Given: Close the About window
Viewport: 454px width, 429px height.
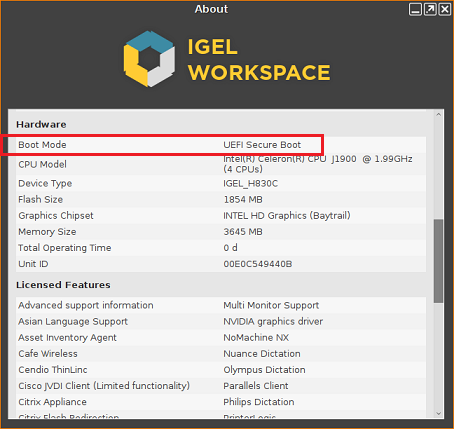Looking at the screenshot, I should tap(445, 9).
